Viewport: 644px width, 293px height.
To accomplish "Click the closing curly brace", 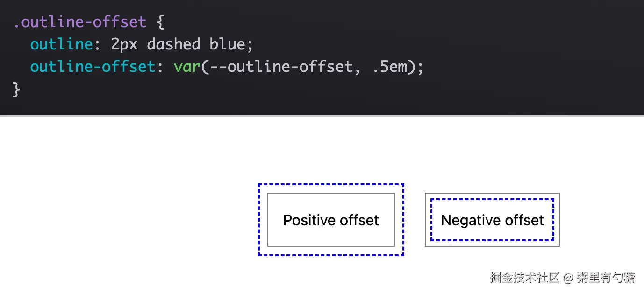I will (x=16, y=89).
